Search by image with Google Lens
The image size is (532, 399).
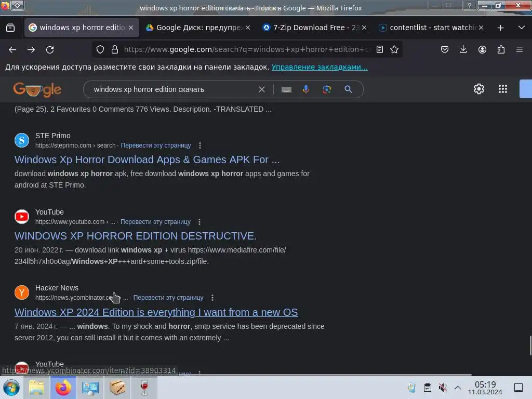click(x=327, y=89)
